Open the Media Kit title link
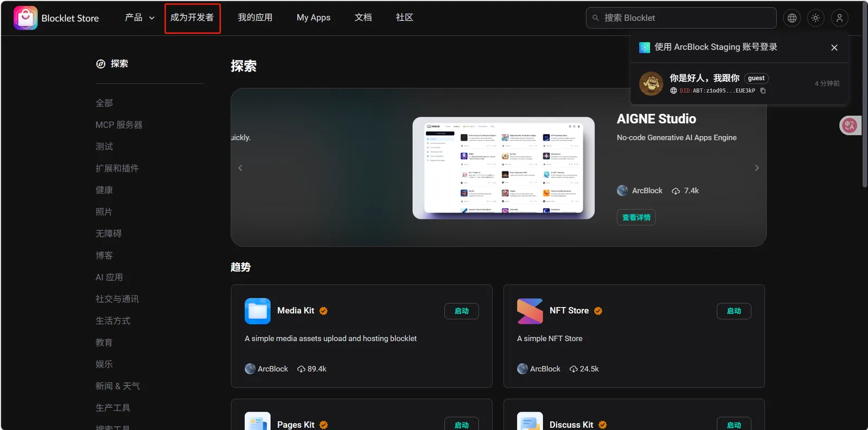 tap(296, 311)
